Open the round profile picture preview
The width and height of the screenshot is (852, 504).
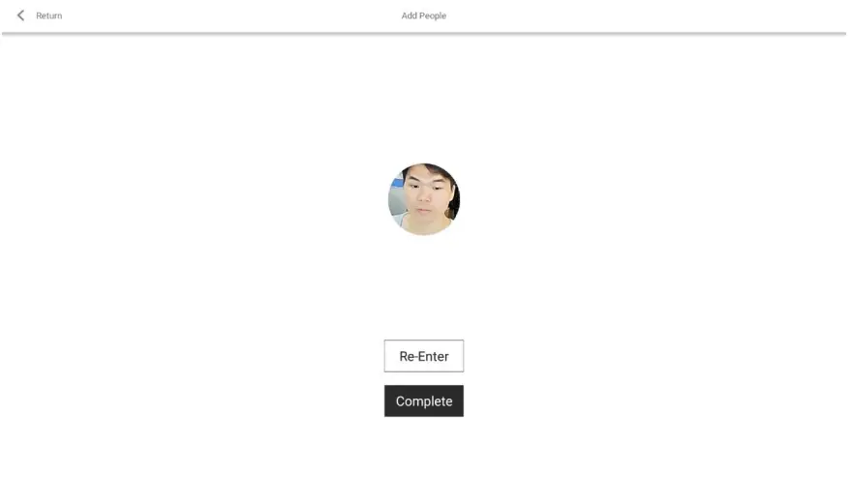(424, 198)
